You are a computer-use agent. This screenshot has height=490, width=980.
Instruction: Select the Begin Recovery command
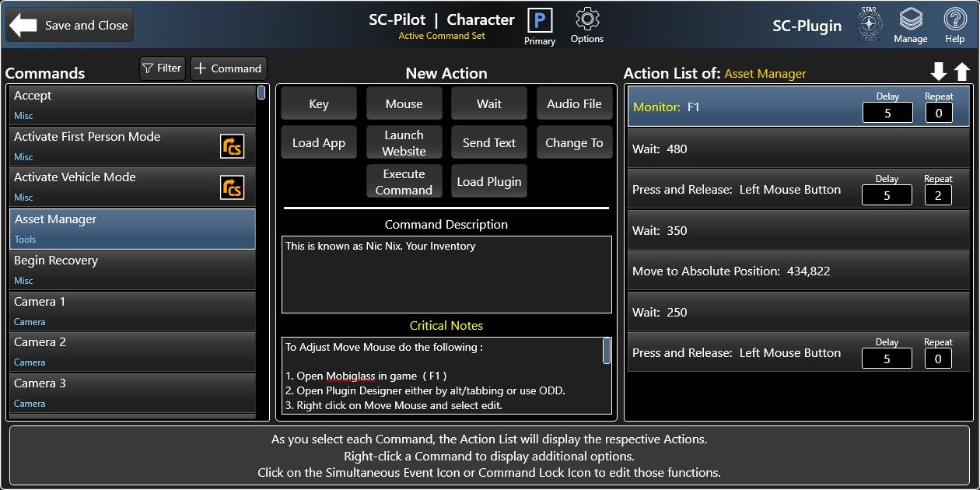(132, 269)
